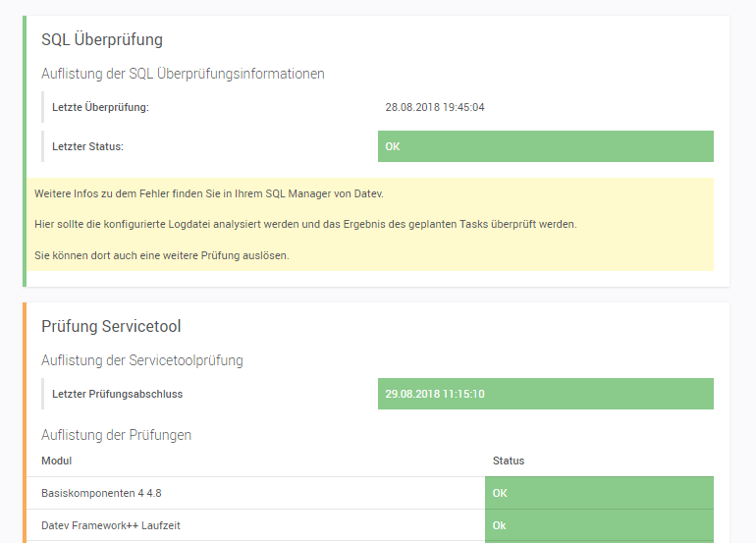Click the green 29.08.2018 11:15:10 timestamp bar
Screen dimensions: 756x543
coord(545,394)
